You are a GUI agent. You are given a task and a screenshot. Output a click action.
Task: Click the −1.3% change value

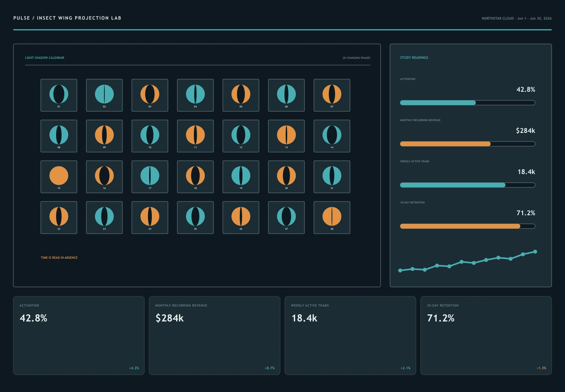[541, 368]
